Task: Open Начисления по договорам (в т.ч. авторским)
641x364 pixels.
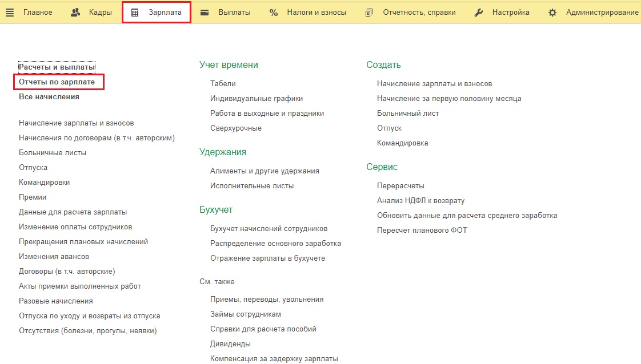Action: click(x=97, y=138)
